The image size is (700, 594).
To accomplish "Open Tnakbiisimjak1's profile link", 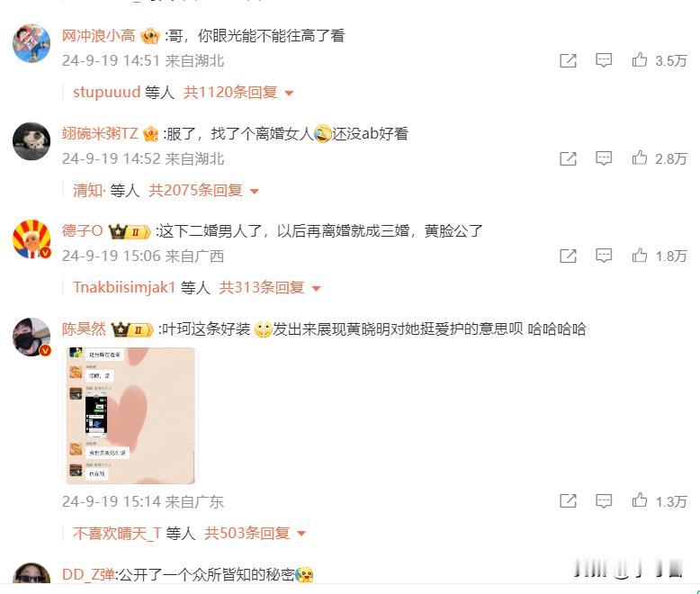I will coord(124,288).
